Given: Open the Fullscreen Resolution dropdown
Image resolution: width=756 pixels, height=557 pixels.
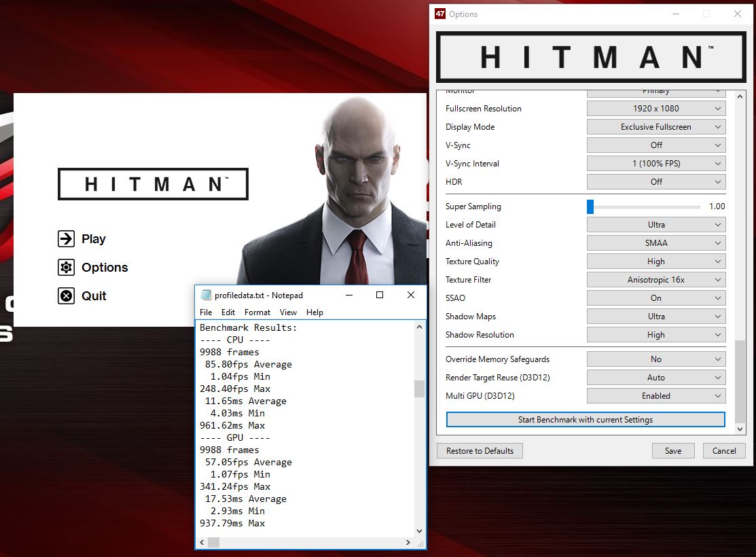Looking at the screenshot, I should (x=655, y=109).
